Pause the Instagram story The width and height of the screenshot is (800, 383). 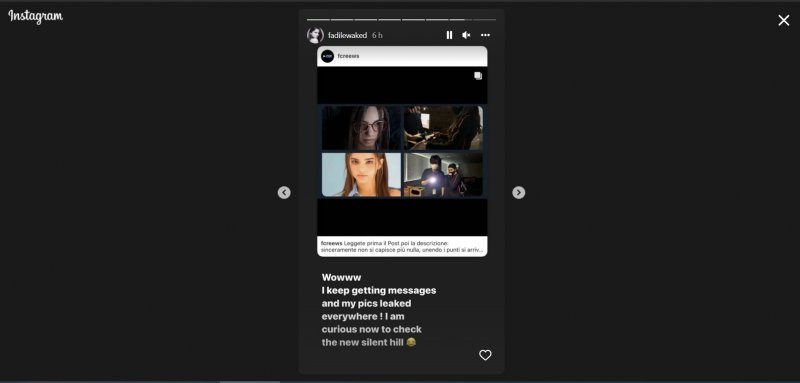[449, 35]
